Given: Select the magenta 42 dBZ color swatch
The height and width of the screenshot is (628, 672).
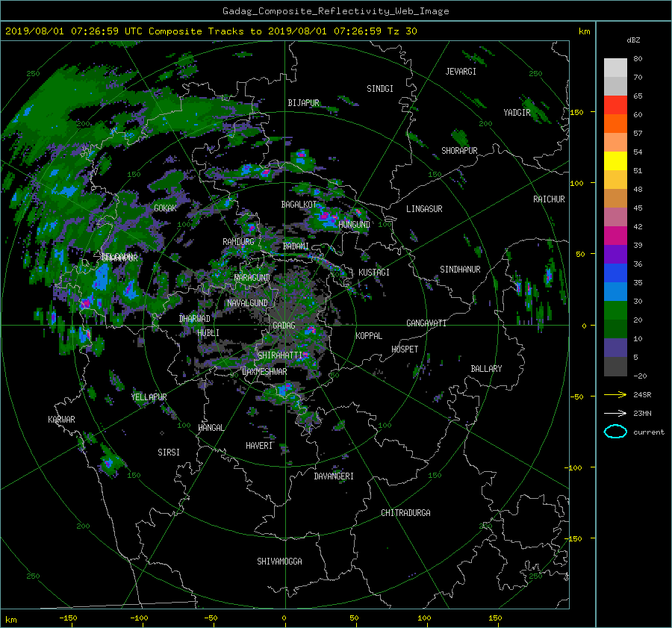Looking at the screenshot, I should pos(615,236).
